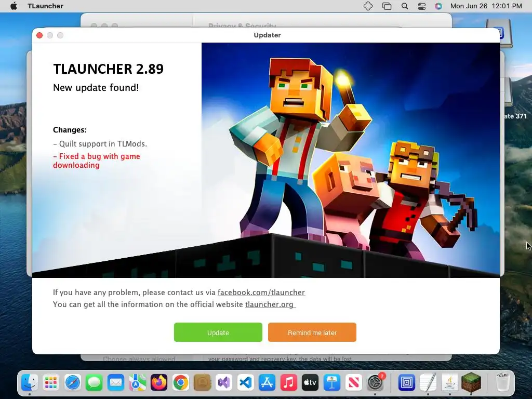Open Finder from the Dock
Viewport: 532px width, 399px height.
click(30, 383)
